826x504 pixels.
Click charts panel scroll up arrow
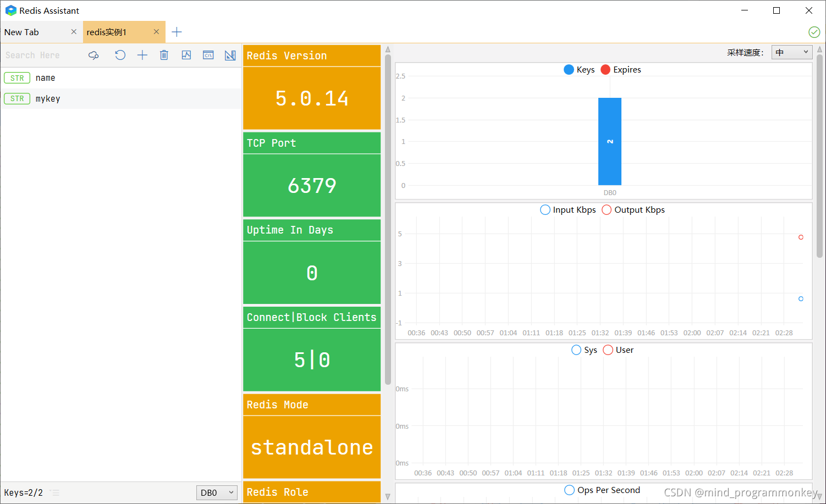[819, 49]
